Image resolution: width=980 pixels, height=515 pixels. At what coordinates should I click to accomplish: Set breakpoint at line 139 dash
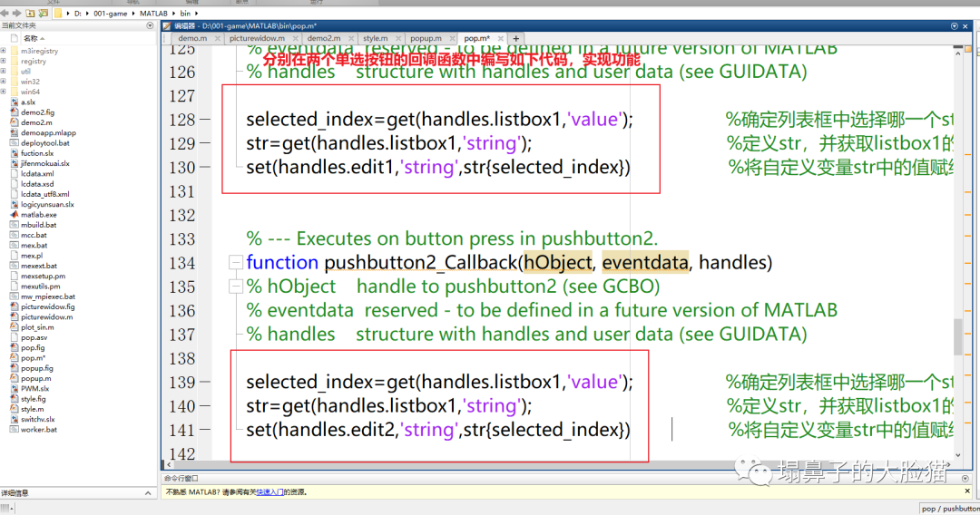click(x=205, y=382)
